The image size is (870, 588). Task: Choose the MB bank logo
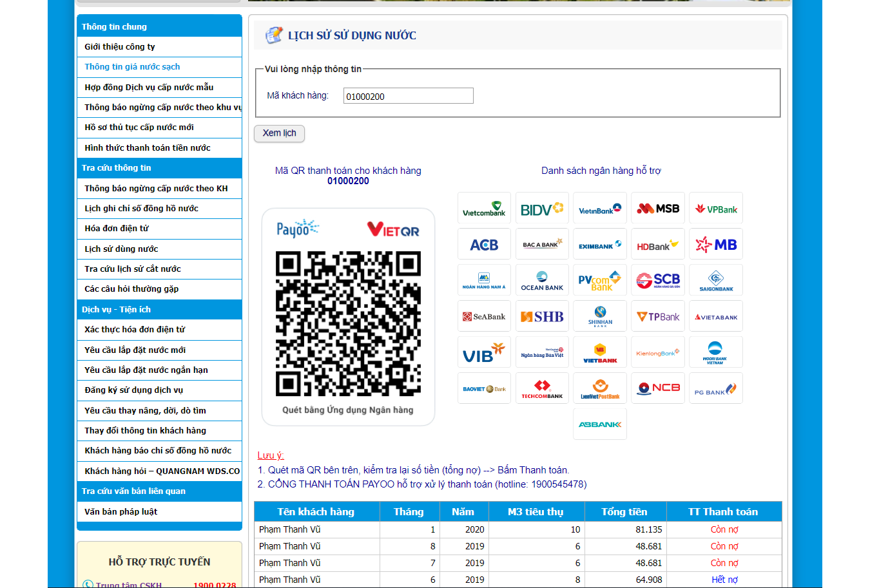point(716,245)
